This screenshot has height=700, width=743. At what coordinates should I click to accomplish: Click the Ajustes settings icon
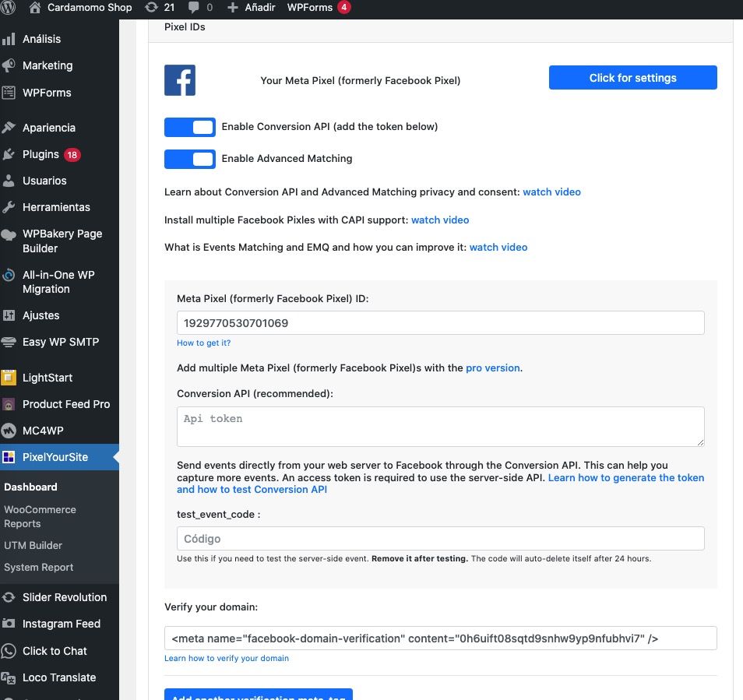[x=9, y=315]
